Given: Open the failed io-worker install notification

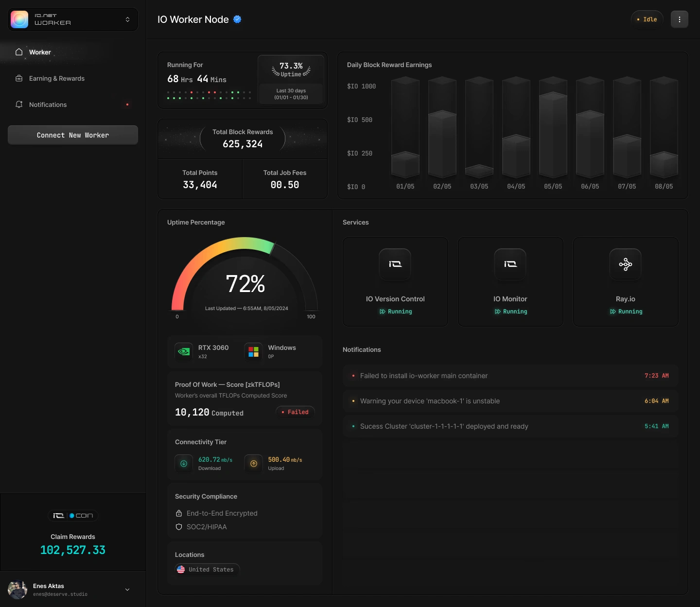Looking at the screenshot, I should pyautogui.click(x=510, y=376).
